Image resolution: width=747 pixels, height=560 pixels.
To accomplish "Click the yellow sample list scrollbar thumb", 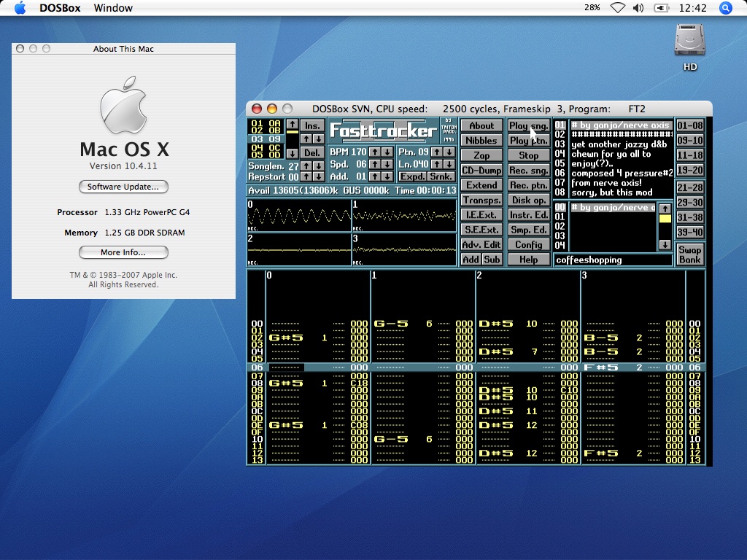I will point(665,219).
